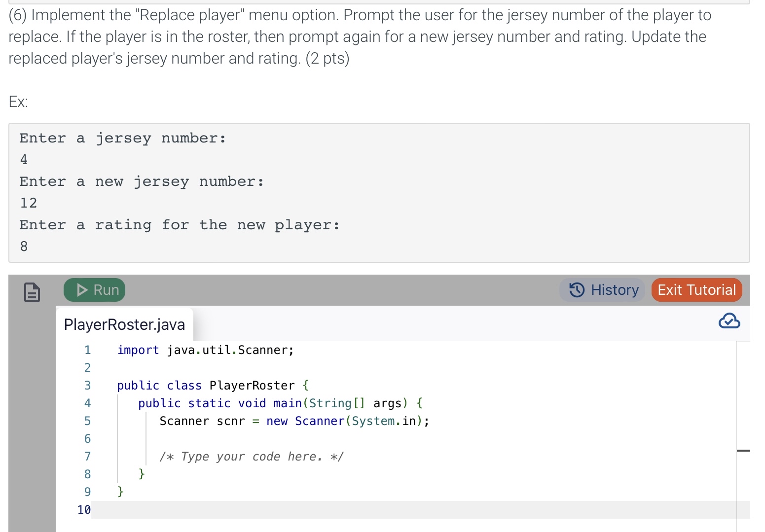Click the Run play triangle icon
The height and width of the screenshot is (532, 765).
82,289
